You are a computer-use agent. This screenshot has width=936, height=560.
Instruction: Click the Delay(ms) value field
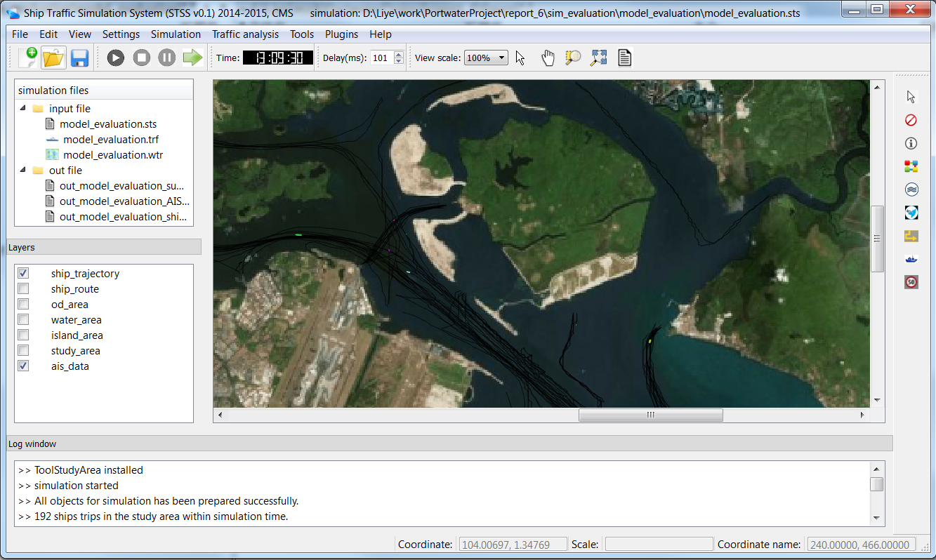tap(381, 58)
